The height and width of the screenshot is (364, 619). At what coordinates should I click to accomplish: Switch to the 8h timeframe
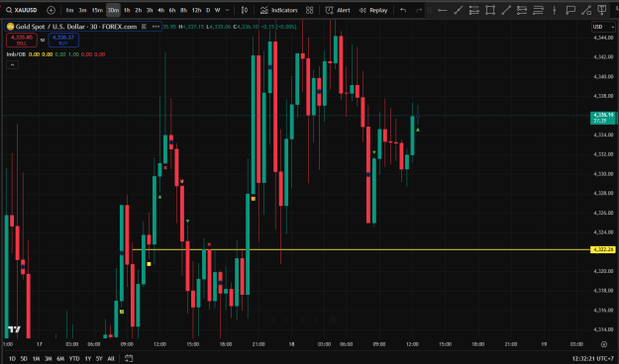pos(183,10)
